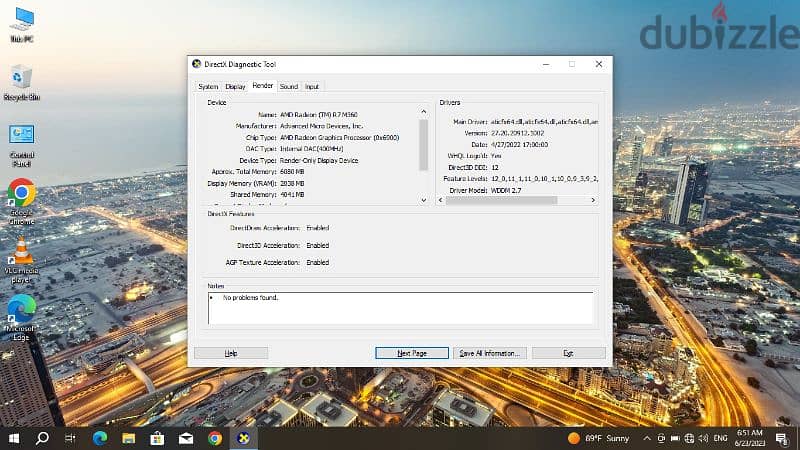This screenshot has width=800, height=450.
Task: Select the Display Memory 2038 MB value
Action: [x=292, y=183]
